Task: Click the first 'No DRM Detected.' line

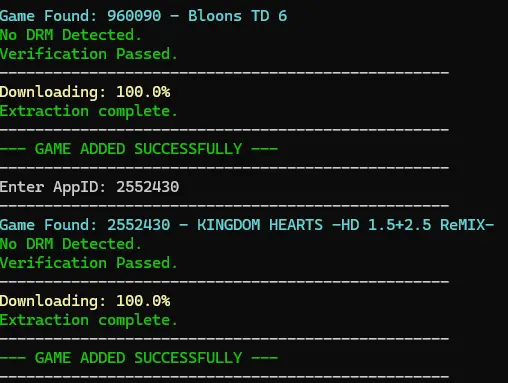Action: pyautogui.click(x=71, y=35)
